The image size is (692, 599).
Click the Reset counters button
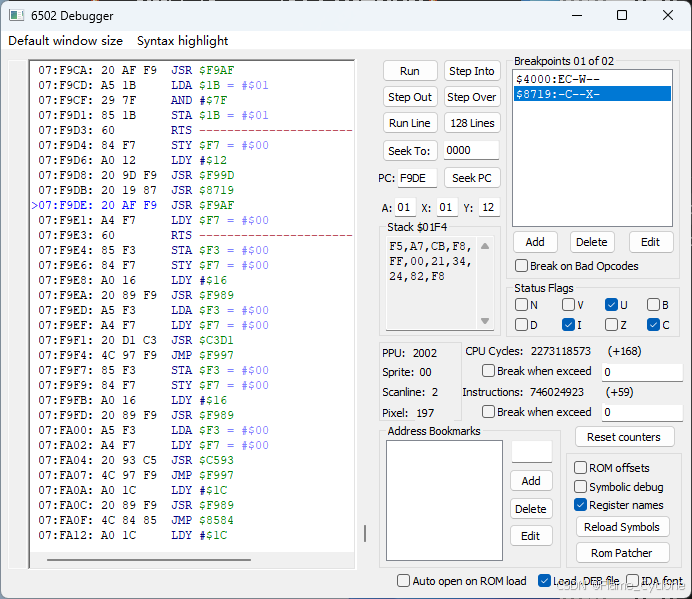click(624, 437)
